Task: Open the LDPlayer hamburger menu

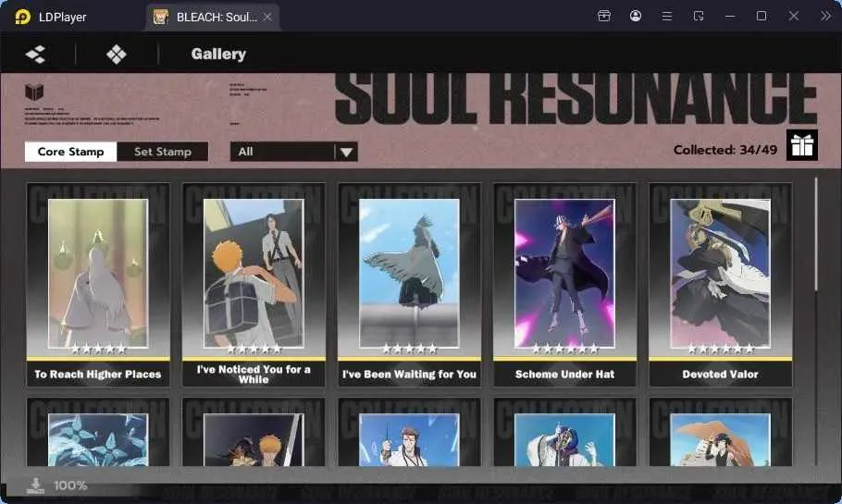Action: coord(667,16)
